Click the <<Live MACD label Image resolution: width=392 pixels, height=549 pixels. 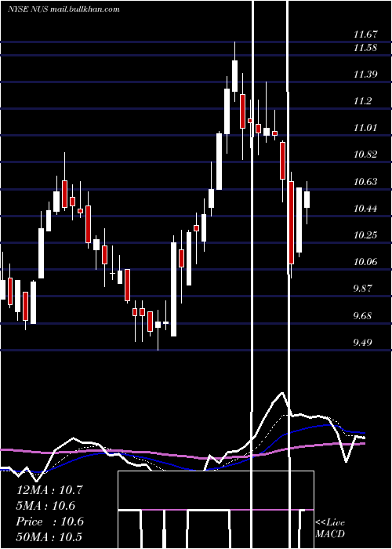tap(330, 528)
